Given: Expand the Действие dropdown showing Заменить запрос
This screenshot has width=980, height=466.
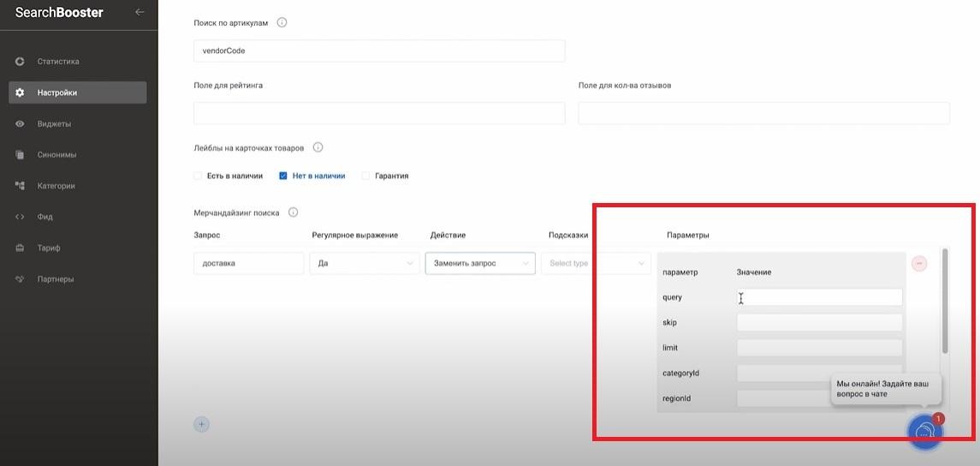Looking at the screenshot, I should pyautogui.click(x=480, y=264).
